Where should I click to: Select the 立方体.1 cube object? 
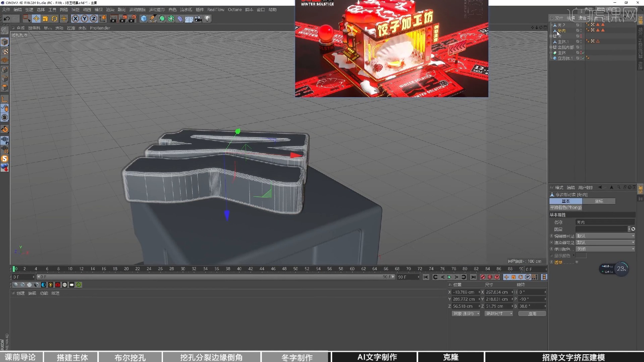pyautogui.click(x=565, y=58)
